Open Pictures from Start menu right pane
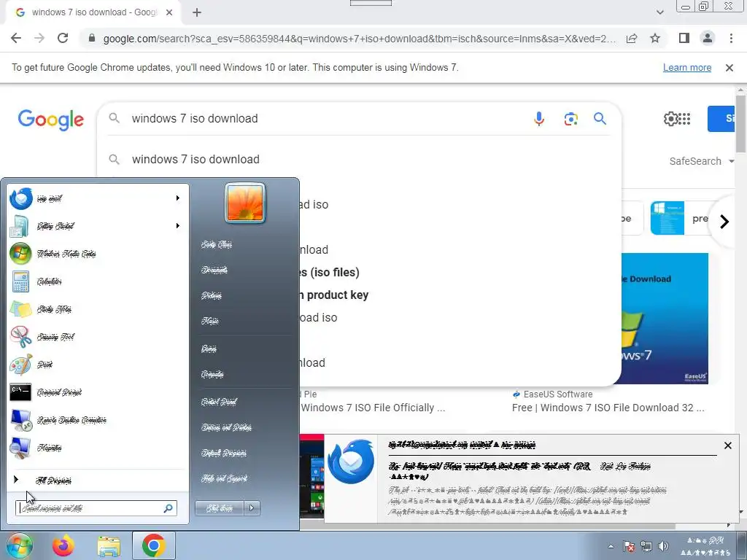747x560 pixels. pos(212,296)
